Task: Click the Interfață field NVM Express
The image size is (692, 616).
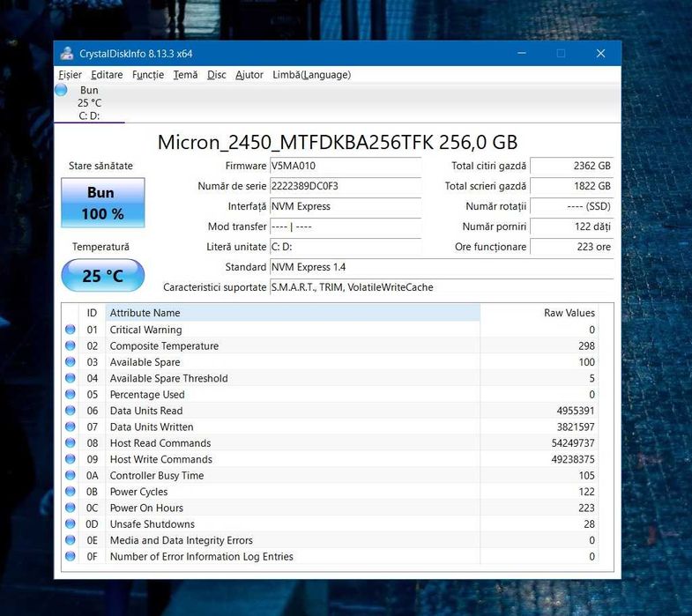Action: point(346,206)
